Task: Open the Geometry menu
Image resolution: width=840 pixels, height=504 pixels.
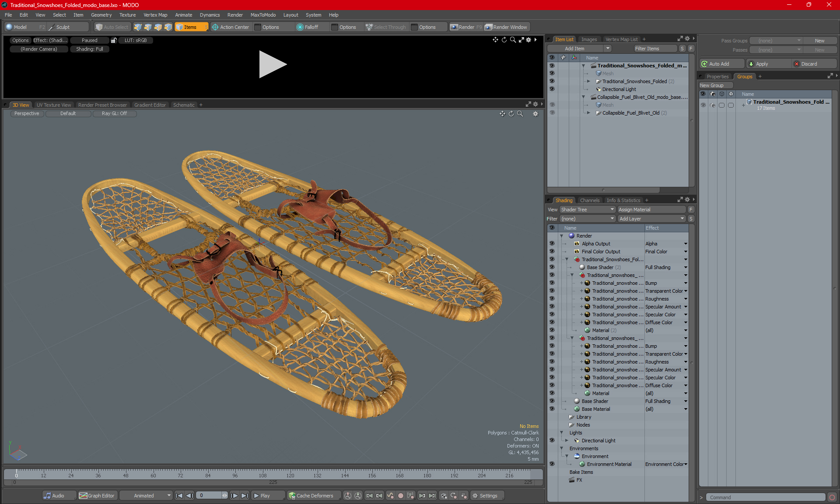Action: 101,15
